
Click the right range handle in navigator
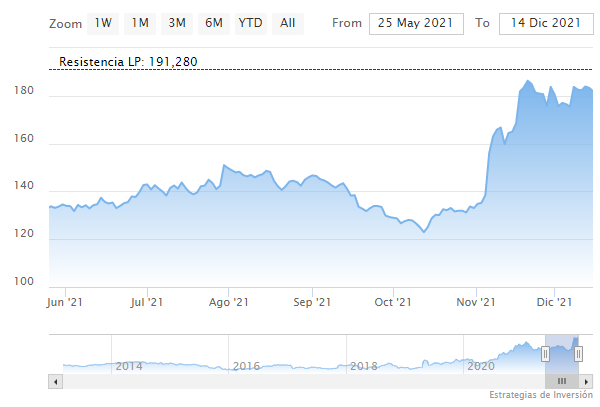(x=577, y=353)
